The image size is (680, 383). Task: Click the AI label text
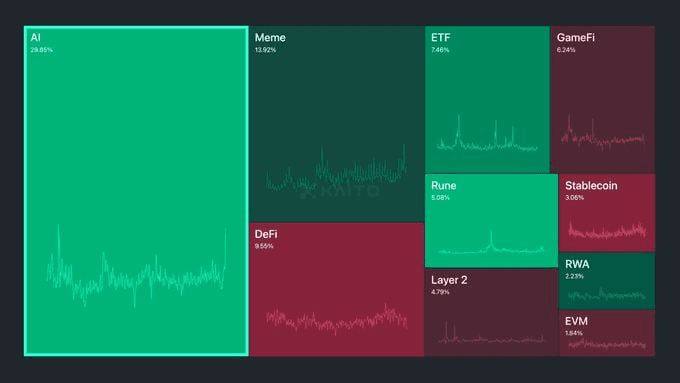36,38
